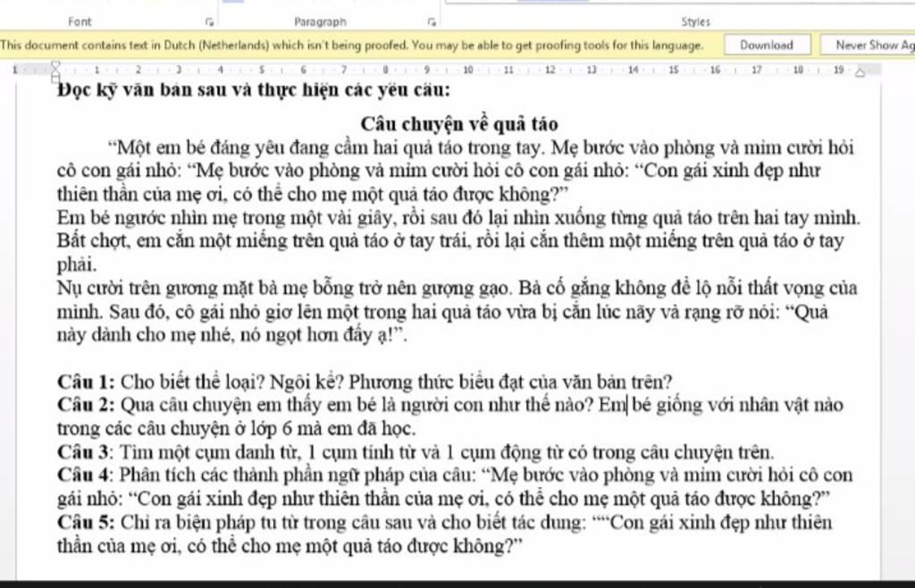Click the "Câu 3:" question line

pos(416,453)
